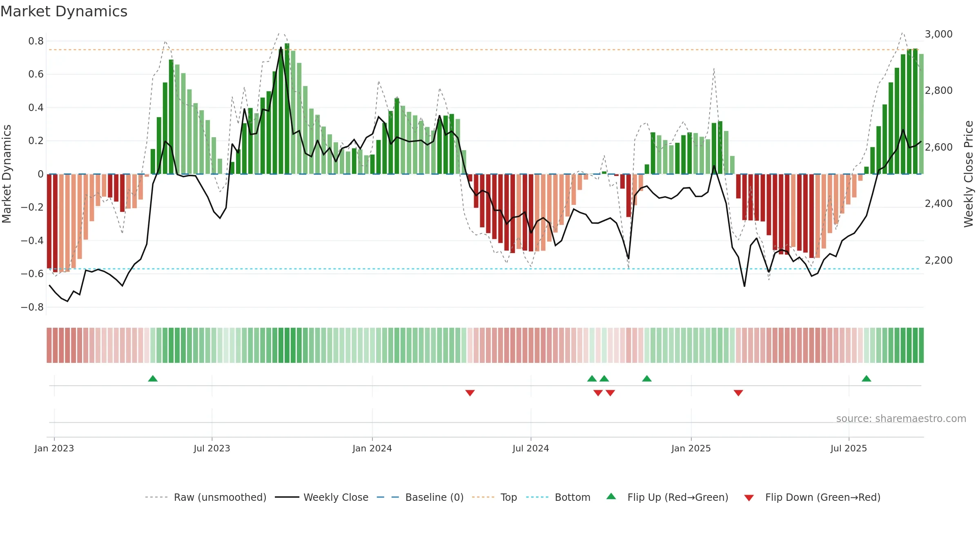980x551 pixels.
Task: Click the green flip-up triangle near May 2023
Action: point(153,378)
